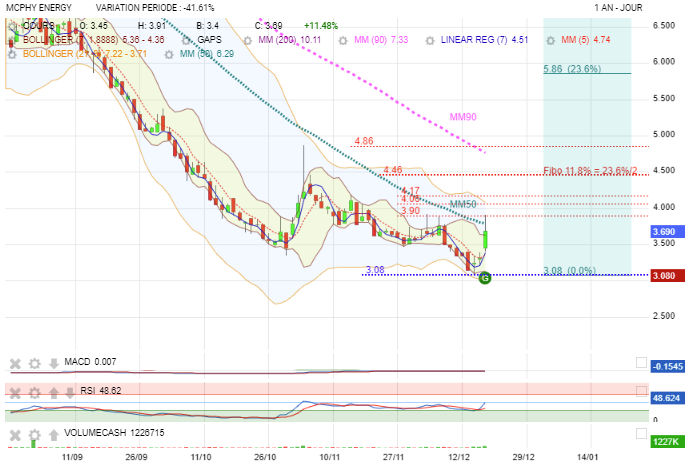Viewport: 689px width, 464px height.
Task: Click the 3.90 resistance label
Action: pos(410,210)
